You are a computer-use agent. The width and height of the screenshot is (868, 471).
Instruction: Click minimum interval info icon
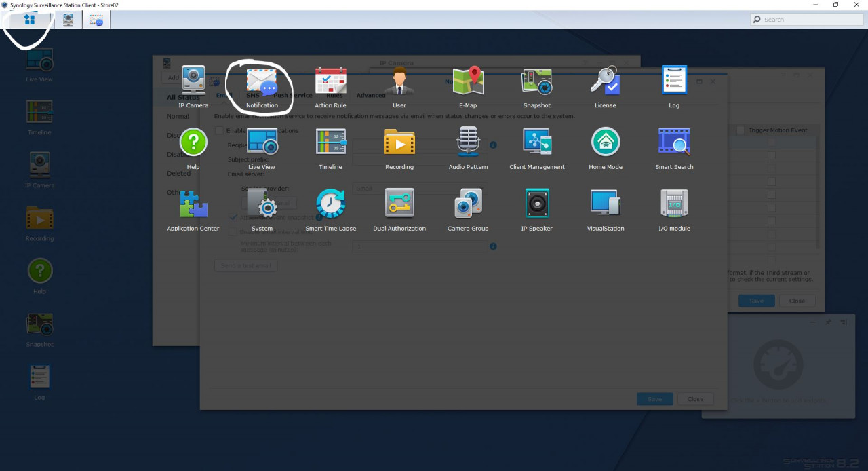[493, 246]
